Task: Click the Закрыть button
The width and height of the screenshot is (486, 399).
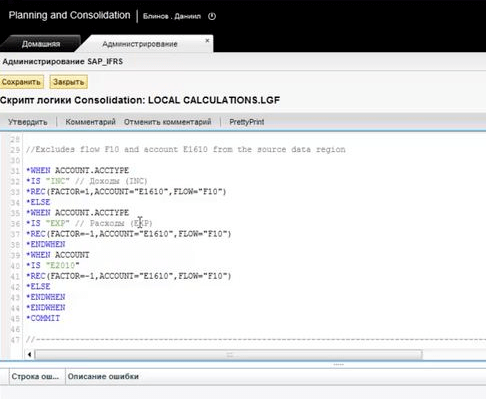Action: point(68,82)
